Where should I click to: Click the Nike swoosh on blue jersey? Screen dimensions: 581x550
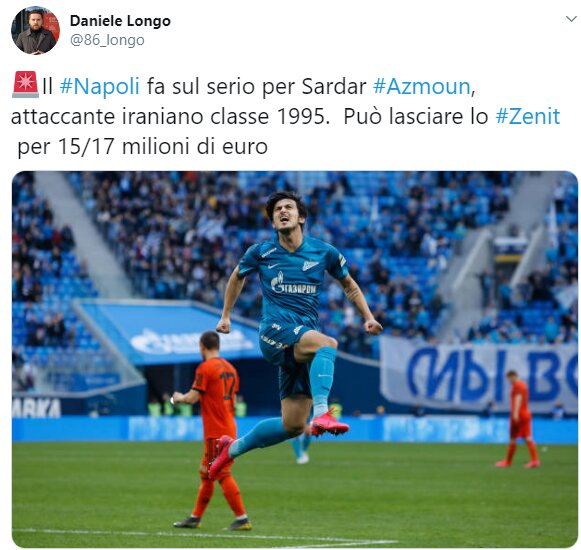[x=273, y=266]
